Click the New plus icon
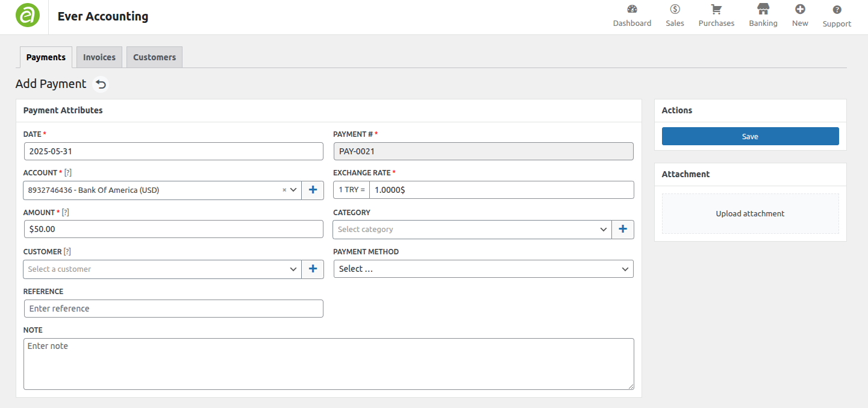 pyautogui.click(x=799, y=16)
